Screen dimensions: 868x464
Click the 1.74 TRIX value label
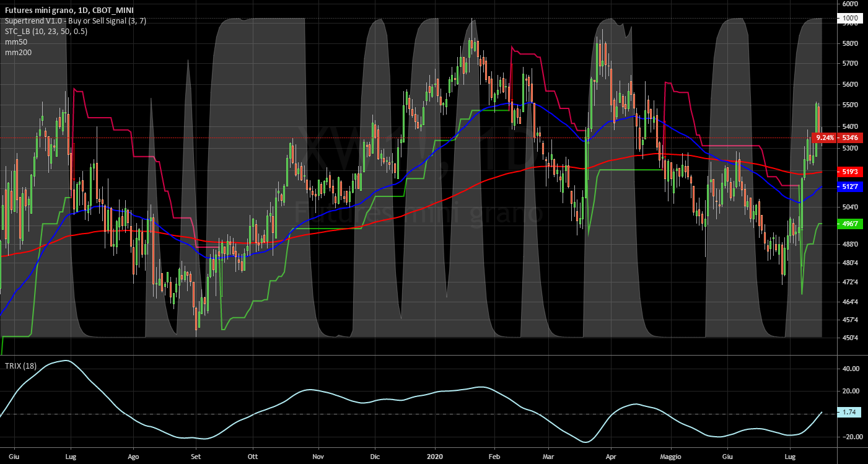click(850, 412)
